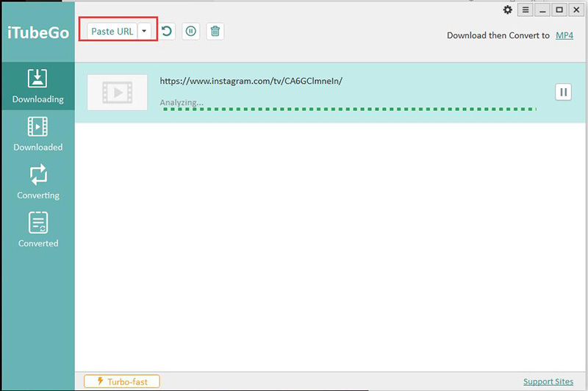Switch to the Converted tab

pyautogui.click(x=38, y=230)
